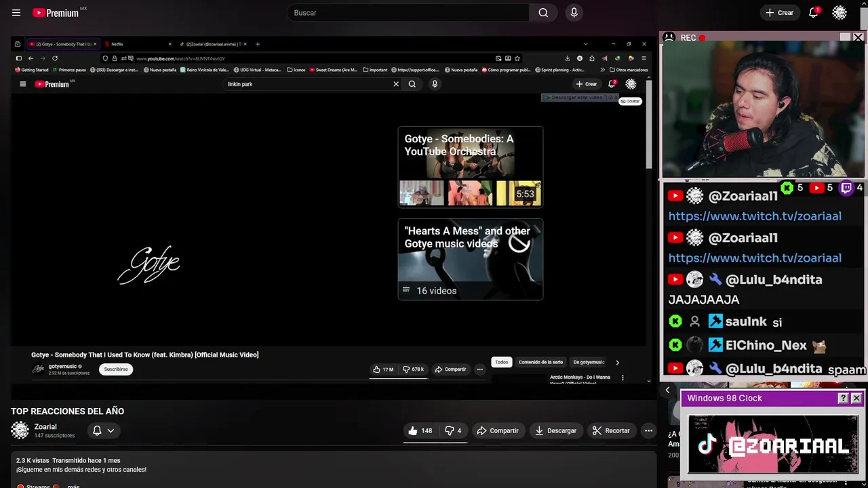Select the Netflix browser tab
The width and height of the screenshot is (868, 488).
(x=138, y=44)
